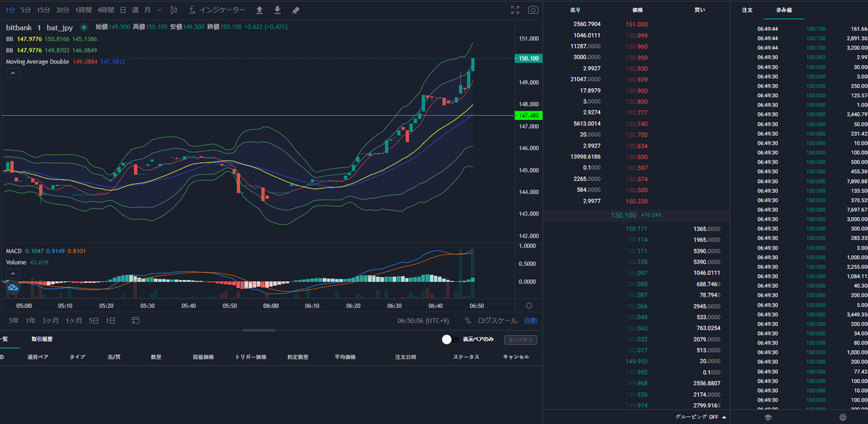Enter fullscreen chart mode
This screenshot has width=868, height=424.
tap(515, 10)
